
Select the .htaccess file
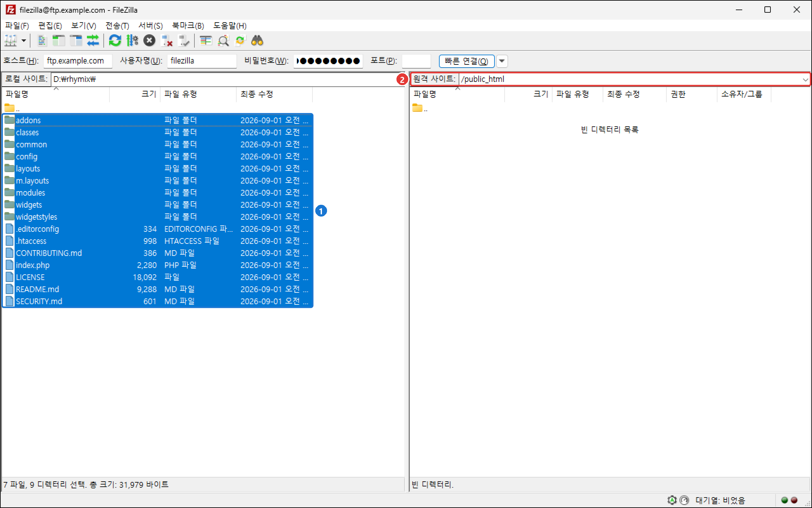[x=158, y=241]
